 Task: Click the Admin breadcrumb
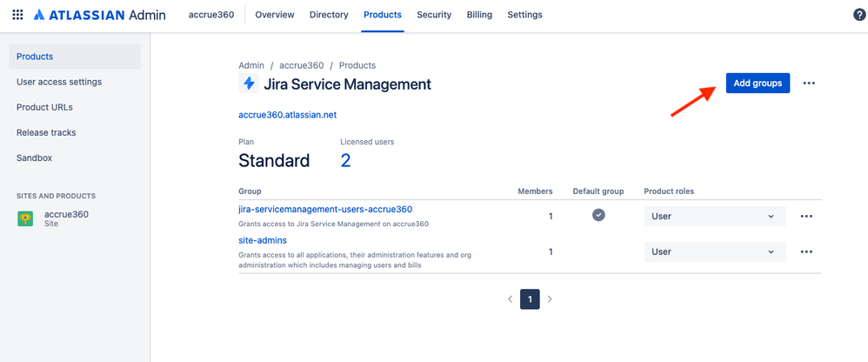point(251,65)
